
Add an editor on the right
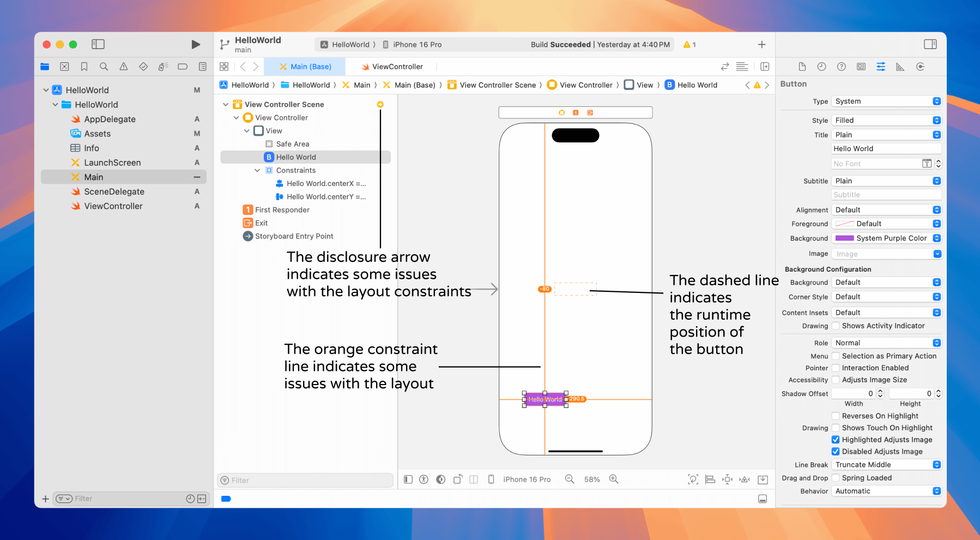765,67
